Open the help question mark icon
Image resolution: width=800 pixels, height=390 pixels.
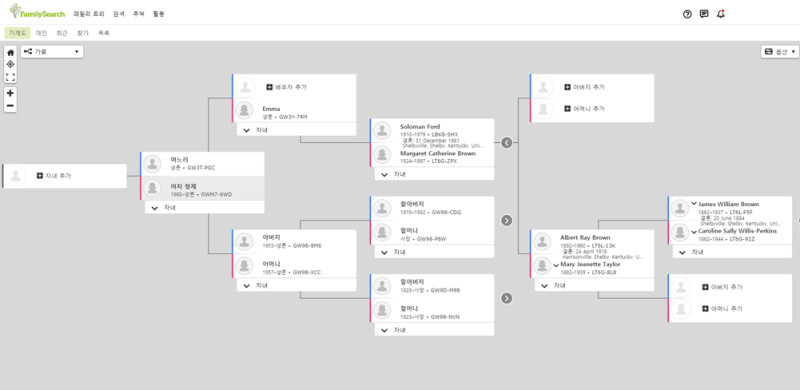(687, 14)
